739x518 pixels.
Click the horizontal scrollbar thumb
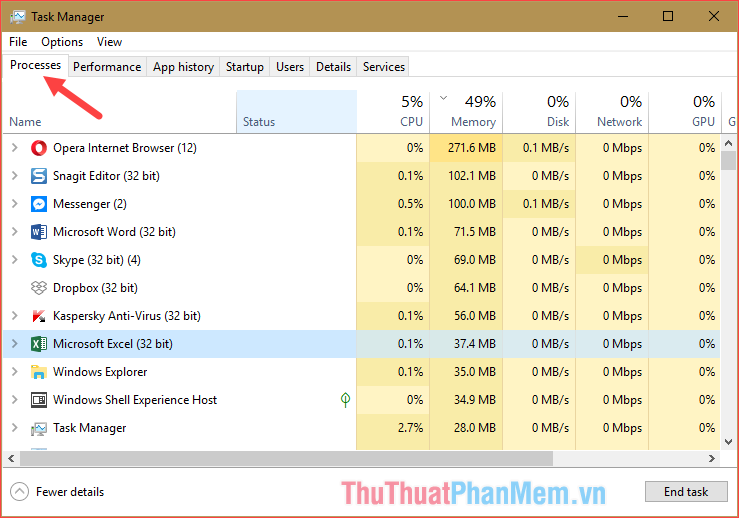pos(286,459)
